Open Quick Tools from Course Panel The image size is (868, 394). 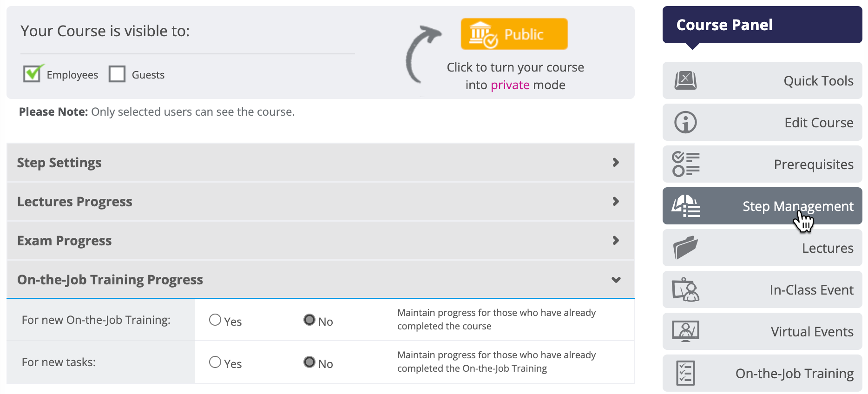tap(762, 80)
